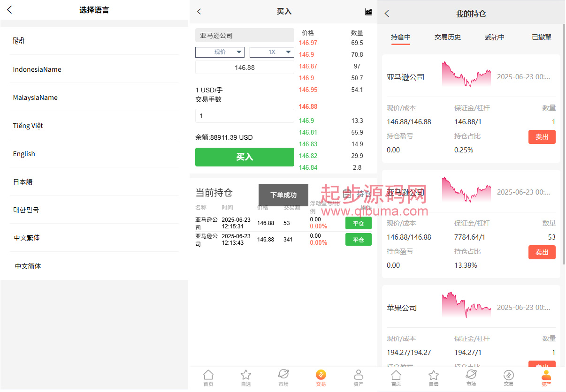Click the 194.27/194.27 price value
This screenshot has width=566, height=392.
(x=409, y=352)
